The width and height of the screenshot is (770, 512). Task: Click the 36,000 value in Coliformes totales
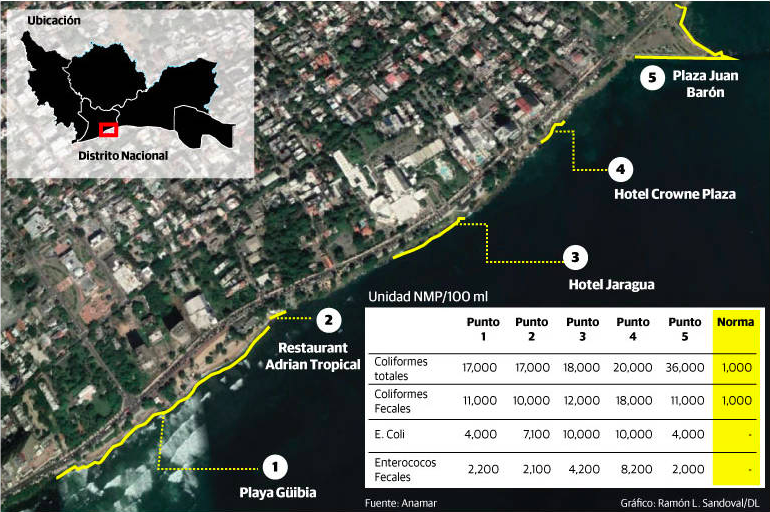coord(685,367)
